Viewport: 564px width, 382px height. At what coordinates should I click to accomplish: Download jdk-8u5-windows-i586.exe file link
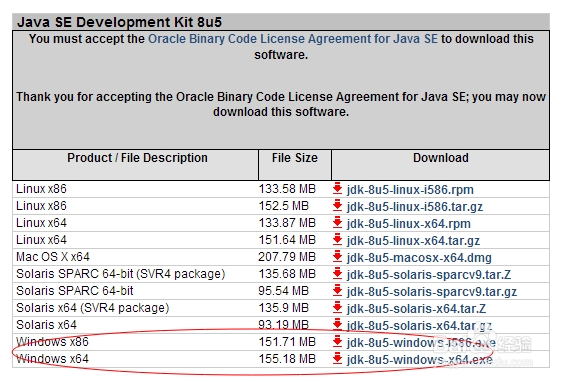(421, 342)
